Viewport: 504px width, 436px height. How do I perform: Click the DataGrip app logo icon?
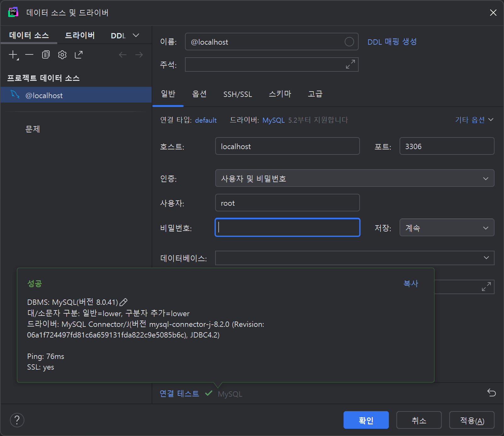point(13,12)
